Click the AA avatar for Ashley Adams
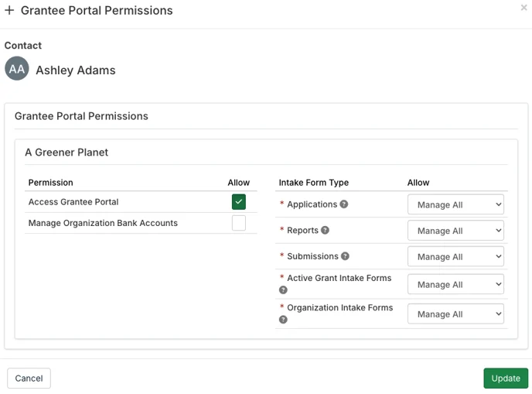 click(x=17, y=69)
